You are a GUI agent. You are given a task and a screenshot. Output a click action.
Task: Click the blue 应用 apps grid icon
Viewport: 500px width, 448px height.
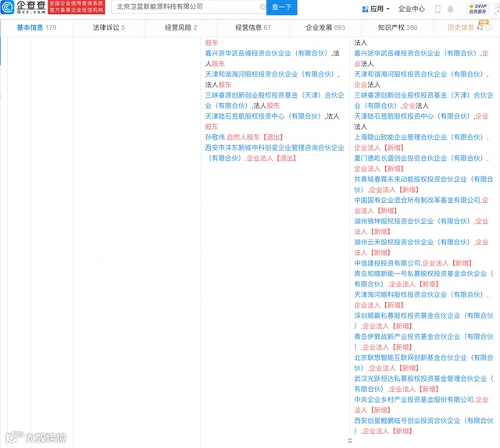click(x=365, y=9)
